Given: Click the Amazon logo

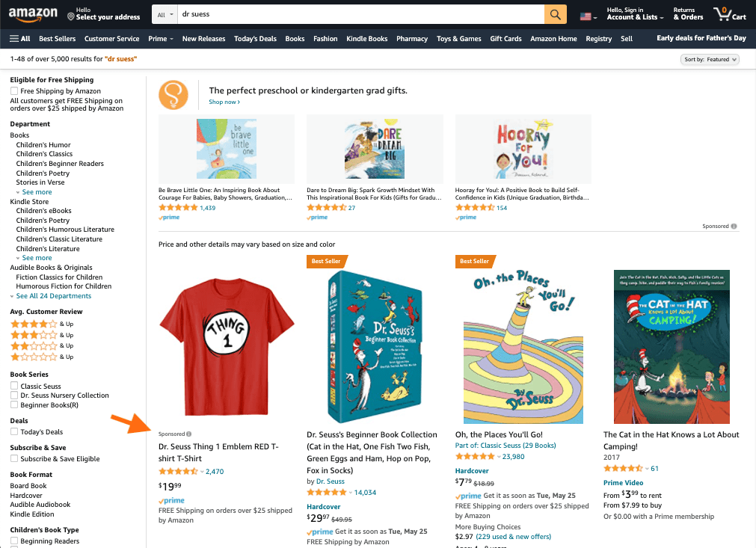Looking at the screenshot, I should [x=34, y=13].
